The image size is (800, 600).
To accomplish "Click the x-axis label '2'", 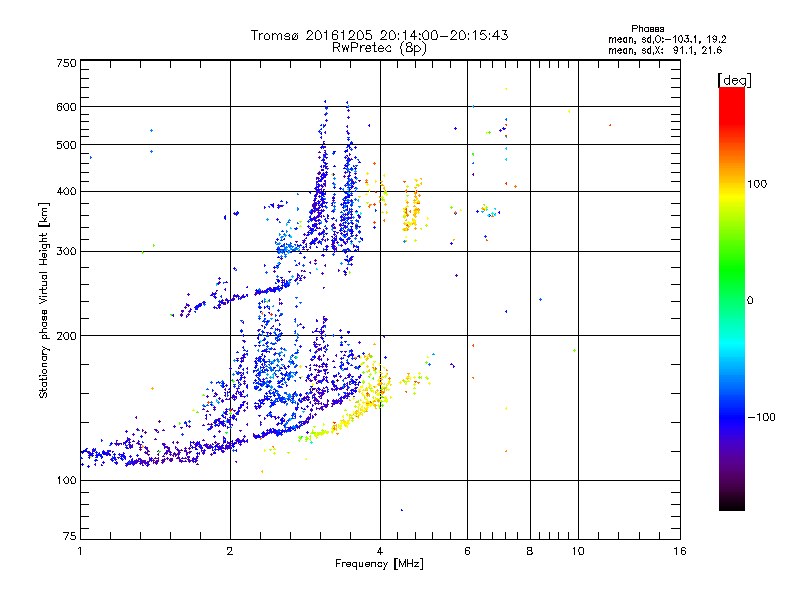I will pos(230,551).
